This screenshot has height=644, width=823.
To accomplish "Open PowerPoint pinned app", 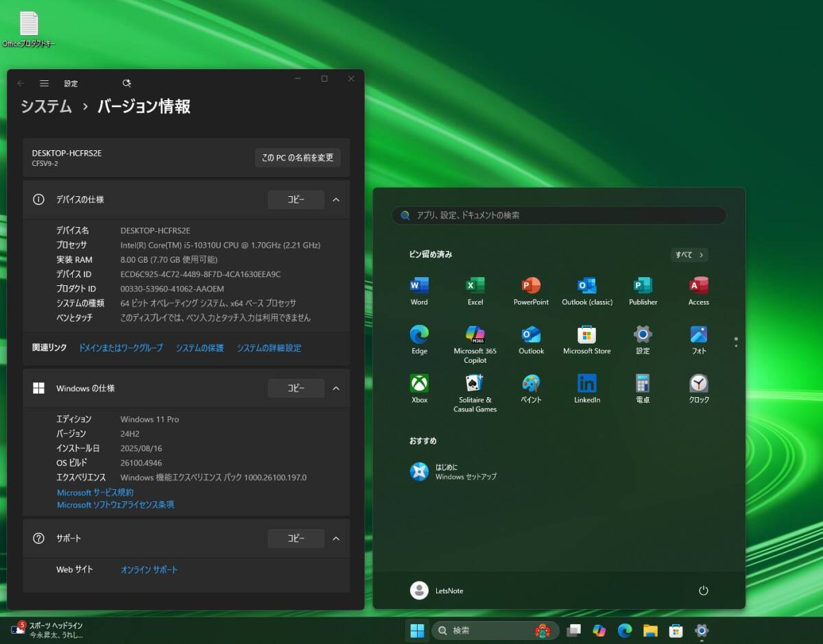I will [x=531, y=291].
